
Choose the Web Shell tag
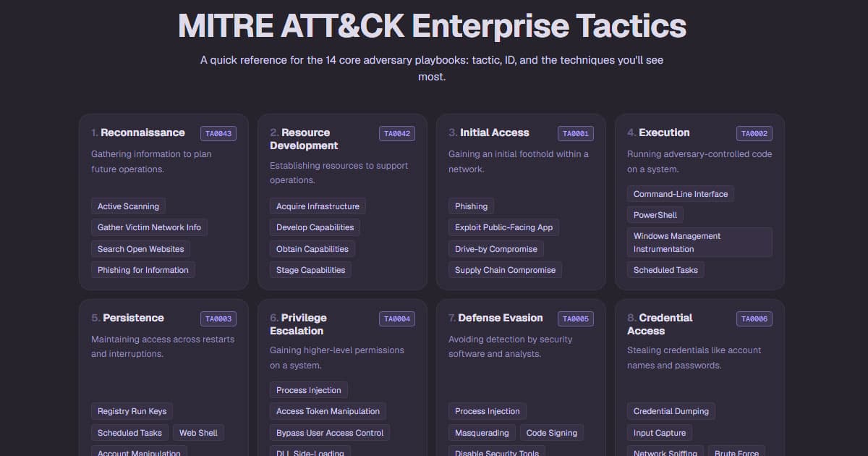[x=198, y=433]
